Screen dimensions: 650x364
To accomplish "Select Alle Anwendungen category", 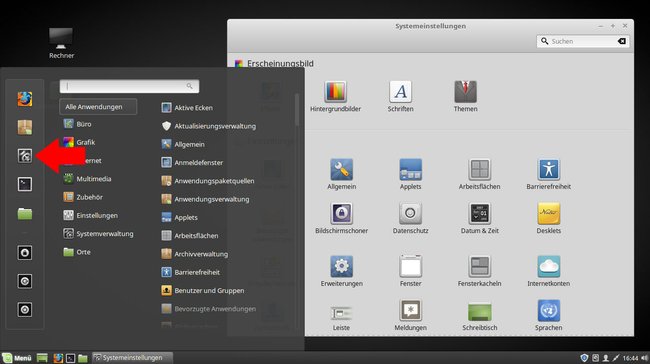I will tap(98, 107).
